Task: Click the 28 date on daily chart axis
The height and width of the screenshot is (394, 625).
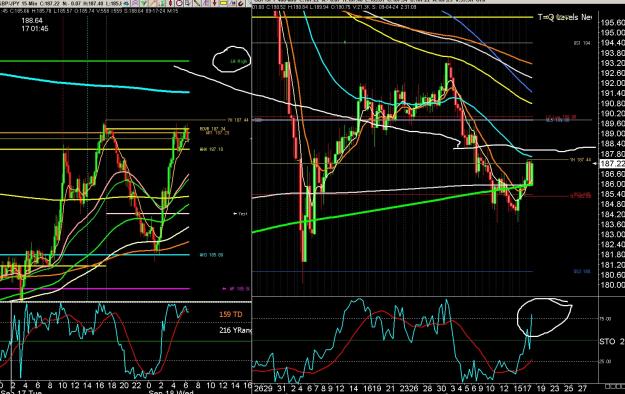Action: pos(428,388)
